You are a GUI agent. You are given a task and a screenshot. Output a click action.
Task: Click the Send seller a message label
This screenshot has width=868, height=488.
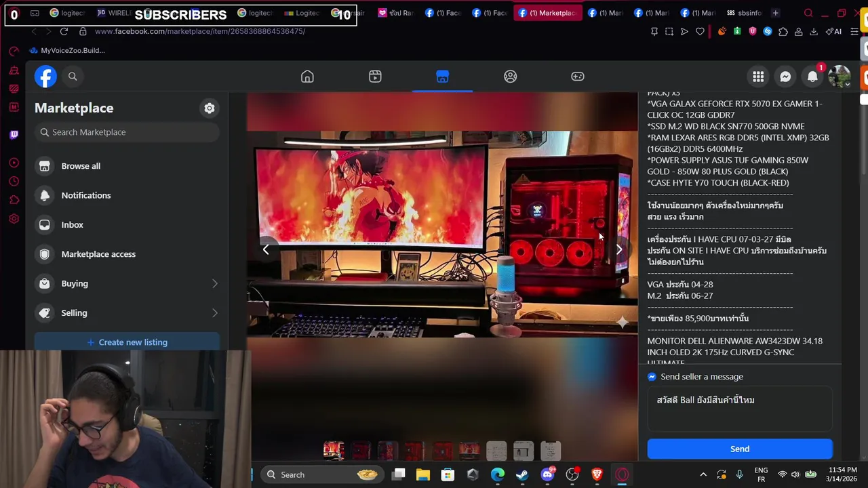pyautogui.click(x=702, y=377)
